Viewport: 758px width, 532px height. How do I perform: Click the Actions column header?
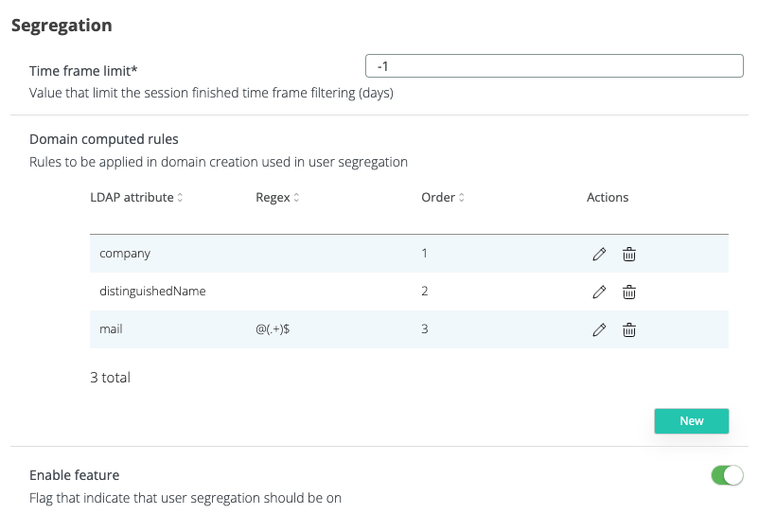click(608, 198)
